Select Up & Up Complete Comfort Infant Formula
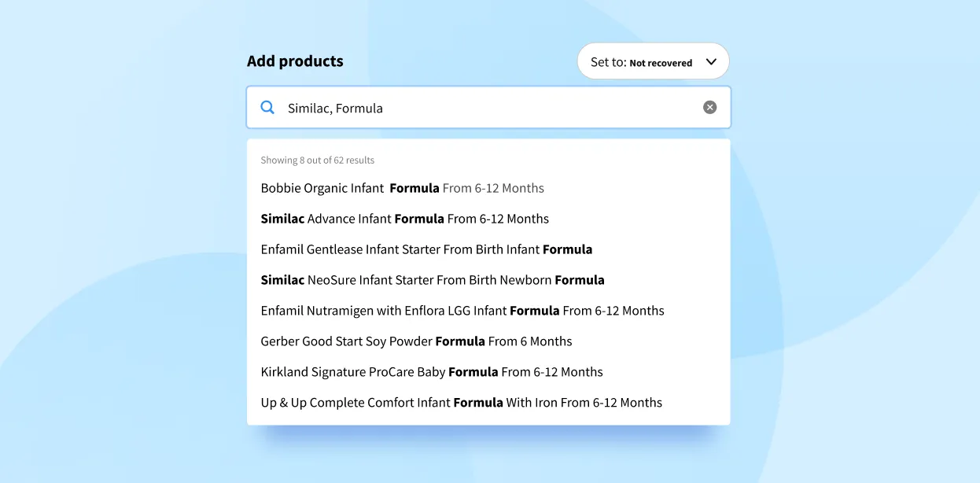Screen dimensions: 980x483 461,403
